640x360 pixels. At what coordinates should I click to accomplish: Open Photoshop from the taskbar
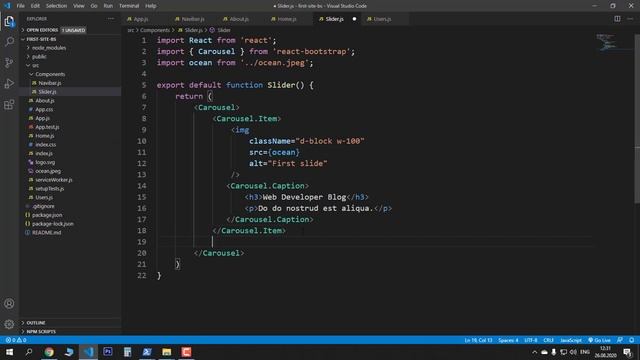coord(108,352)
